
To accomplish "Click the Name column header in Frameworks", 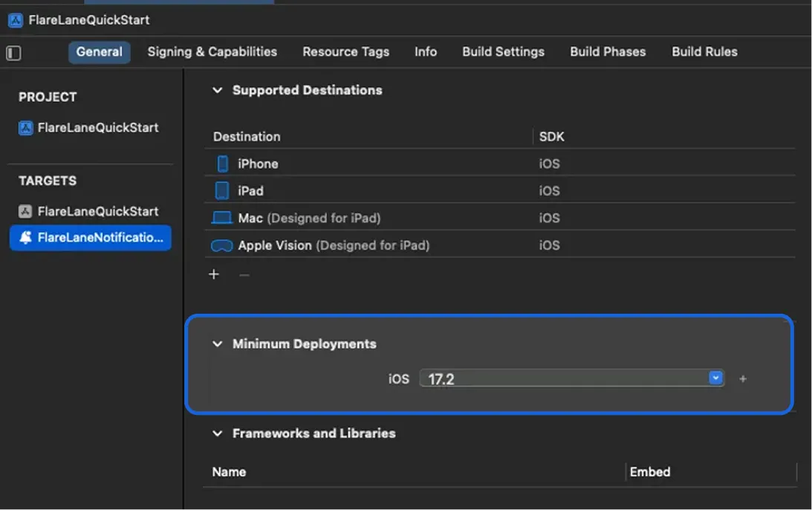I will click(x=229, y=472).
